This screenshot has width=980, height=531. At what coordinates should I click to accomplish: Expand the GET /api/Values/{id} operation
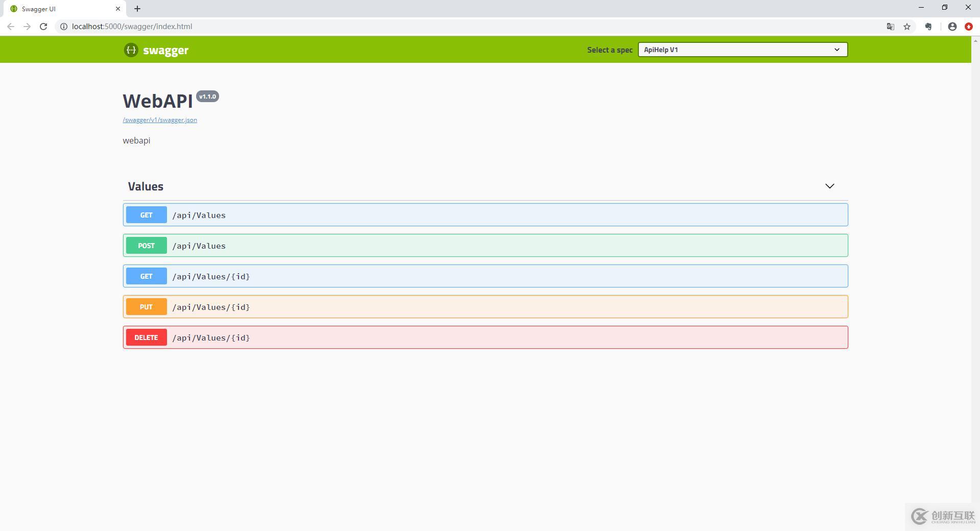click(485, 276)
